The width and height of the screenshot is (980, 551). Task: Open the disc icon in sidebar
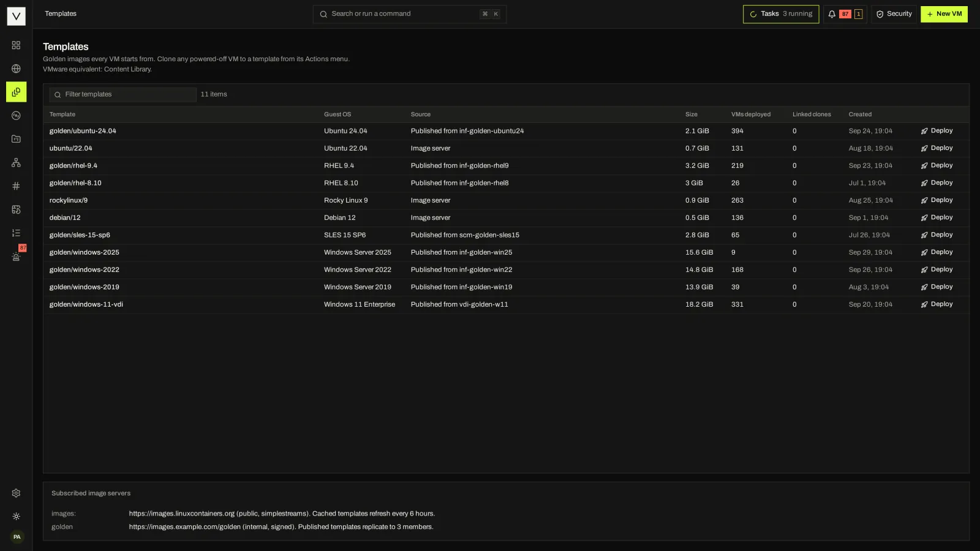point(16,116)
